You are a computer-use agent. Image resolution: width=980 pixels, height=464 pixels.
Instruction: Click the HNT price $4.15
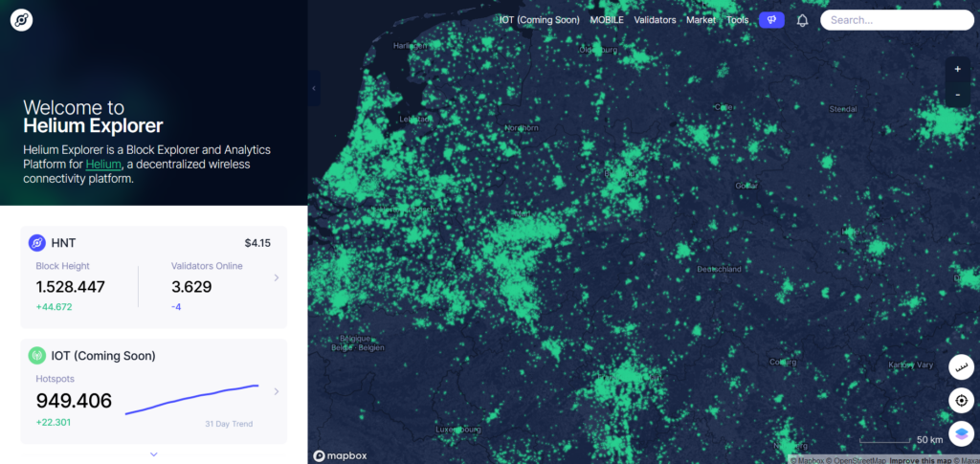tap(257, 243)
